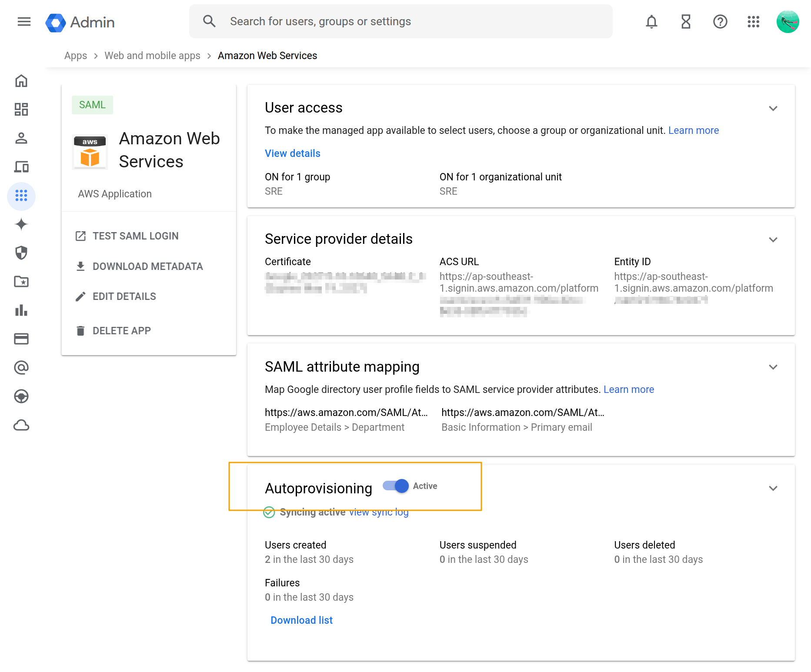Open view sync log link
This screenshot has height=672, width=811.
[379, 512]
